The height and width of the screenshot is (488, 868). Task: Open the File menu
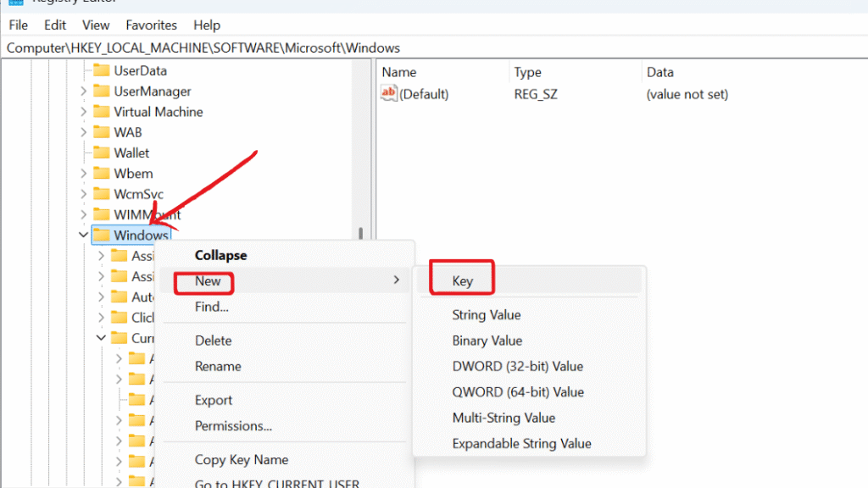pos(19,25)
